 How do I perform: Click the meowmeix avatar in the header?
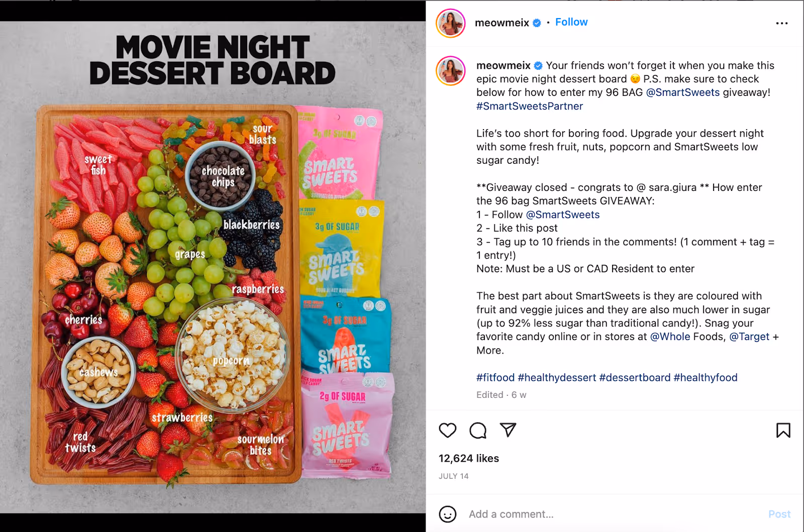coord(451,23)
